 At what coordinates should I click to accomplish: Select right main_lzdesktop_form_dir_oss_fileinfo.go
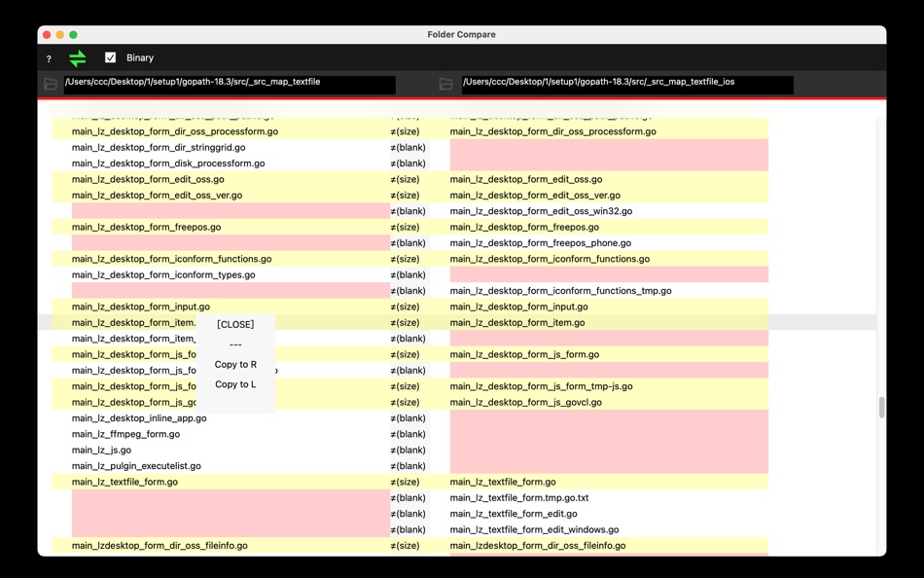click(x=538, y=546)
